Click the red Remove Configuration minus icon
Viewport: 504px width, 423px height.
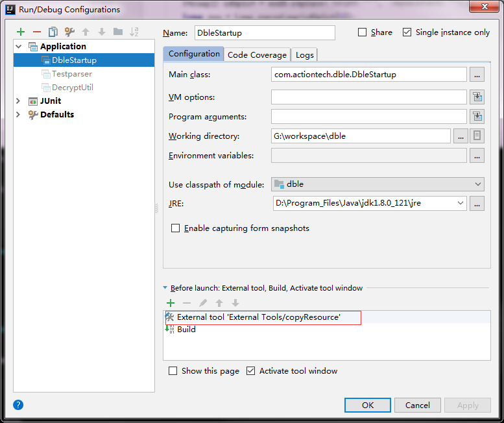click(x=37, y=32)
